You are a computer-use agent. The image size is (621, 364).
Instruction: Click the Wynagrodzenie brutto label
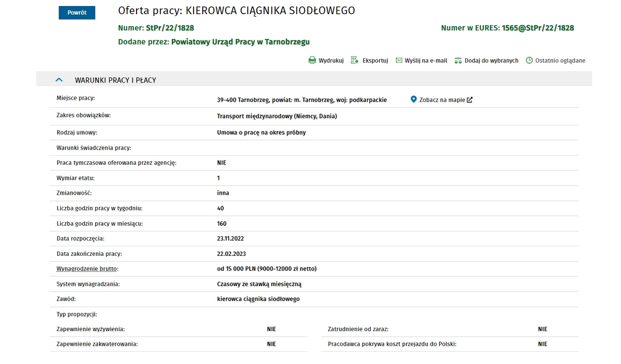(x=87, y=269)
